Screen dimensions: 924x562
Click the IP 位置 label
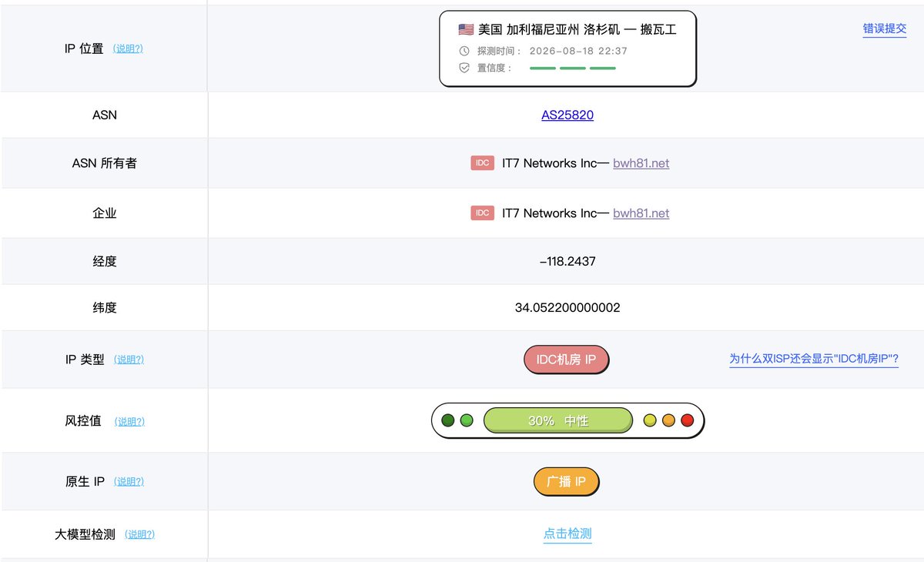(x=84, y=49)
